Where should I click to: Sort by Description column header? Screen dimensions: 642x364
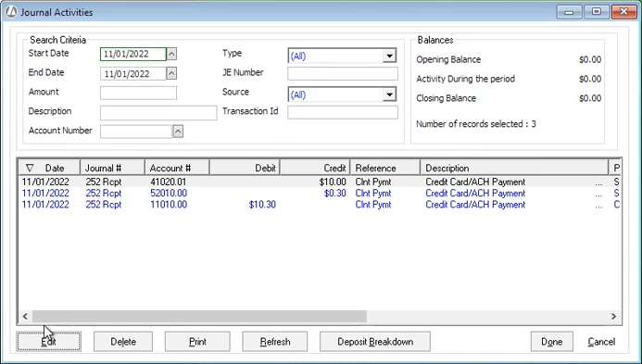pyautogui.click(x=514, y=168)
